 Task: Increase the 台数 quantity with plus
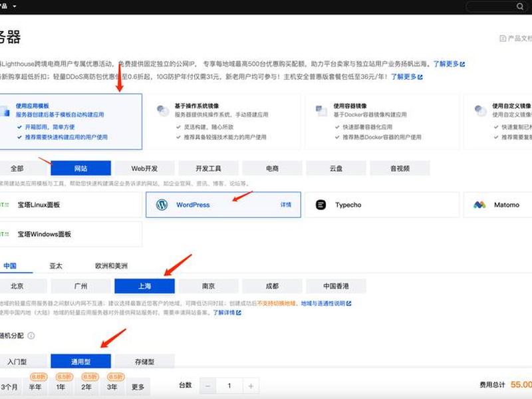[251, 386]
